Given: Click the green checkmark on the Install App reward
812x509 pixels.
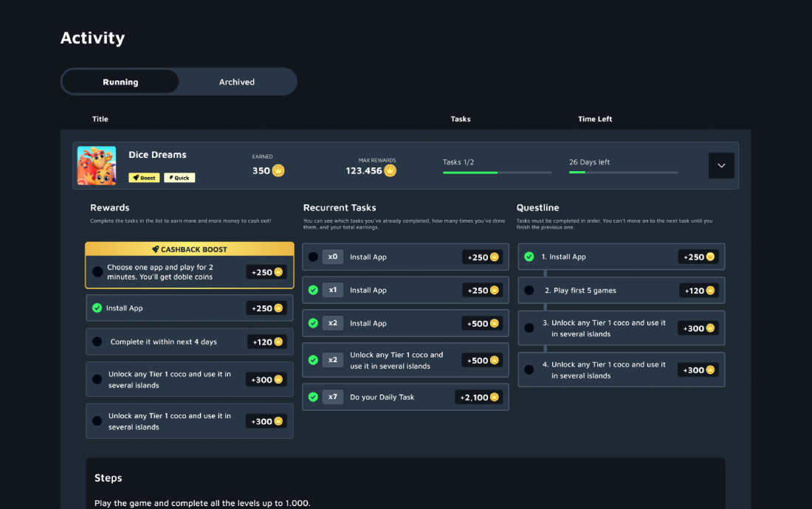Looking at the screenshot, I should coord(97,308).
